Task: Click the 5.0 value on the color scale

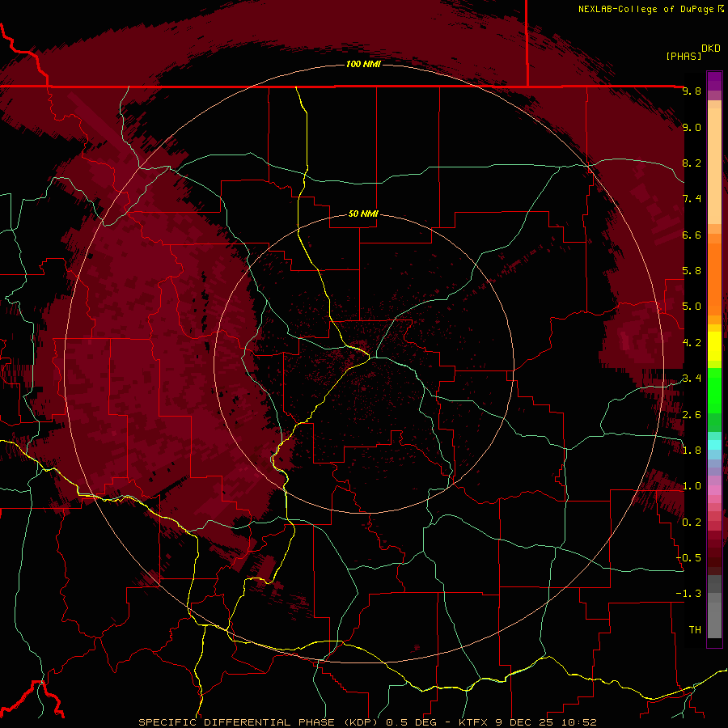Action: tap(692, 307)
